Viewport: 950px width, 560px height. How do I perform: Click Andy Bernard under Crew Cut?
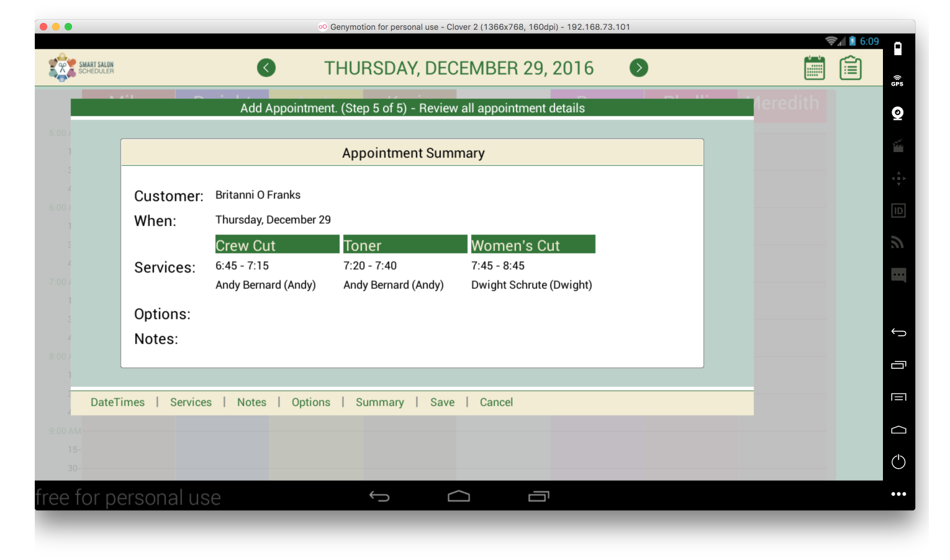[x=266, y=285]
